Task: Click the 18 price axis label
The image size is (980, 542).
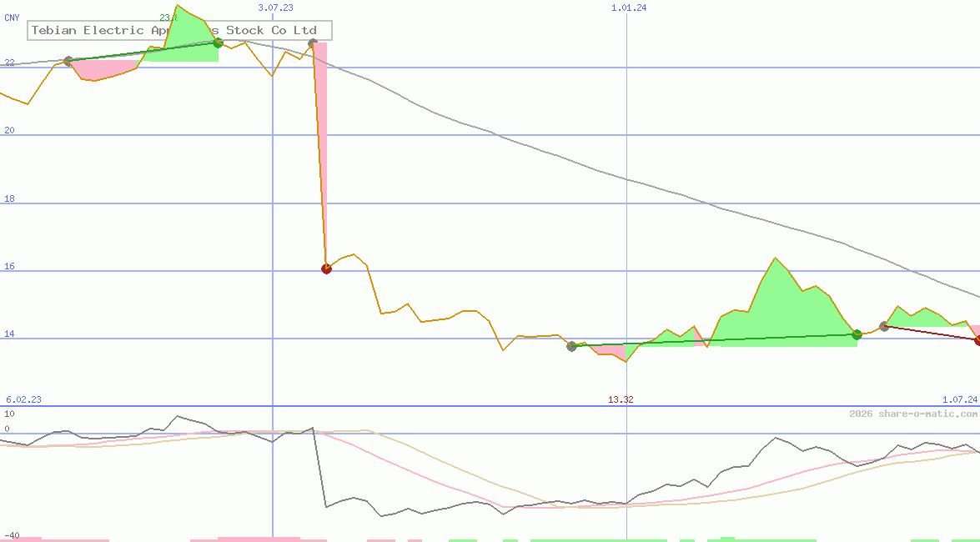Action: point(9,199)
